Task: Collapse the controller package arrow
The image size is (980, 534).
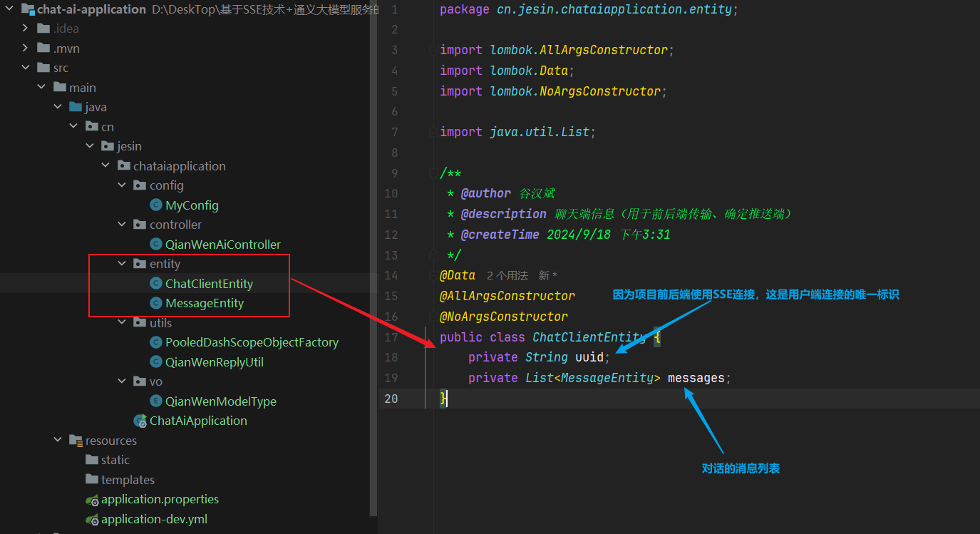Action: point(122,225)
